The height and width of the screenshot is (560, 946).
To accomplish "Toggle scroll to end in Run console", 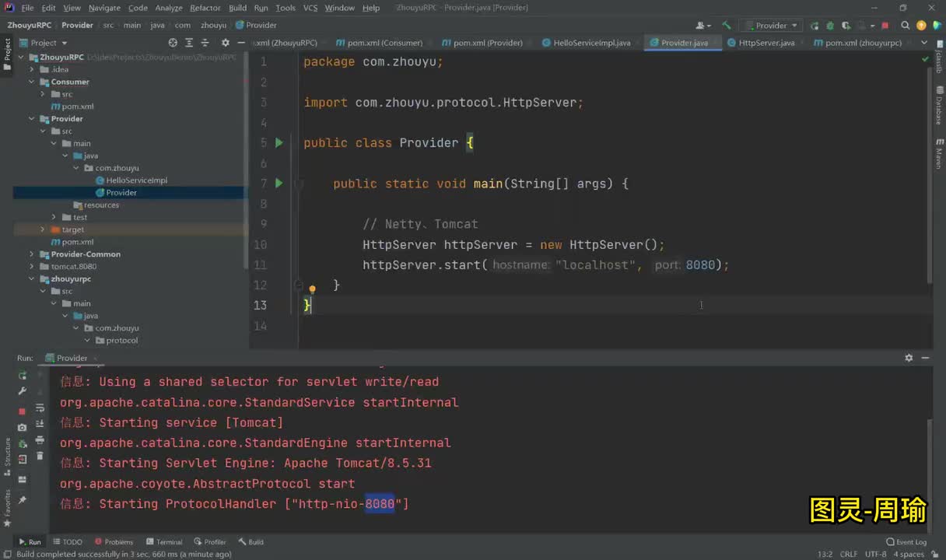I will (x=40, y=424).
